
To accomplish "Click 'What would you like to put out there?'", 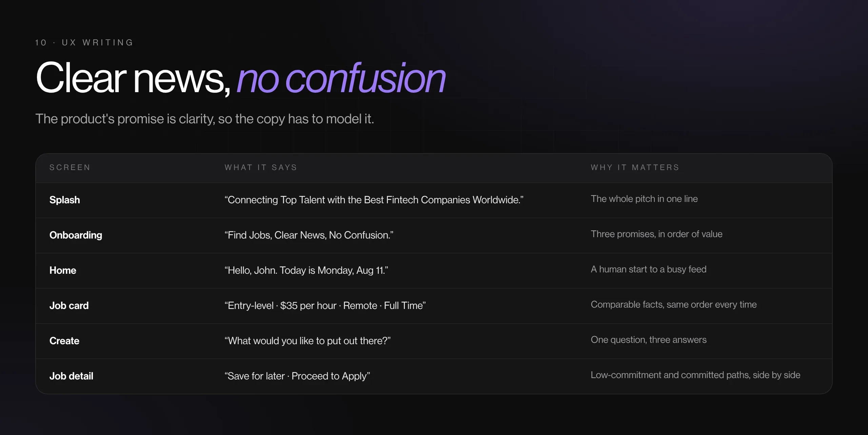I will pos(308,341).
